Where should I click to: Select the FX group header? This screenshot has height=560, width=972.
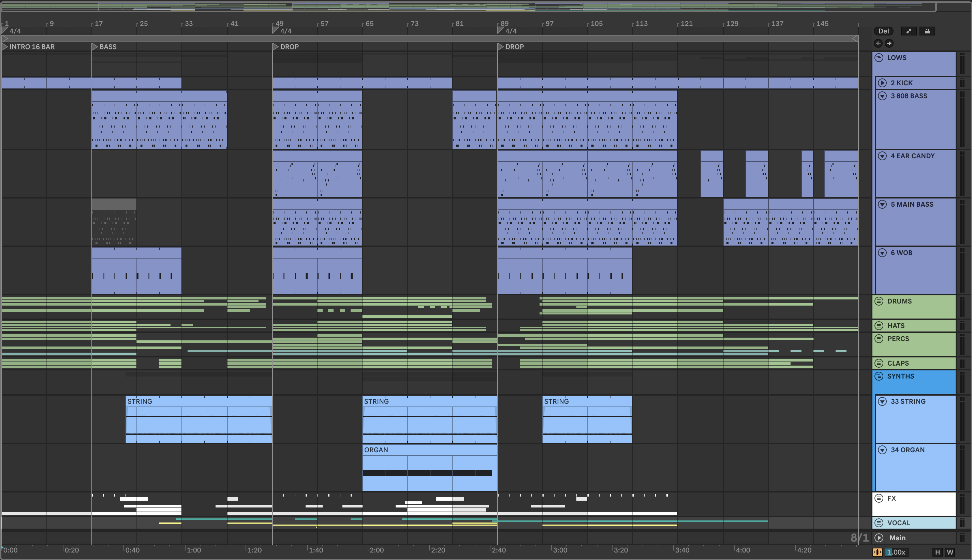tap(914, 504)
